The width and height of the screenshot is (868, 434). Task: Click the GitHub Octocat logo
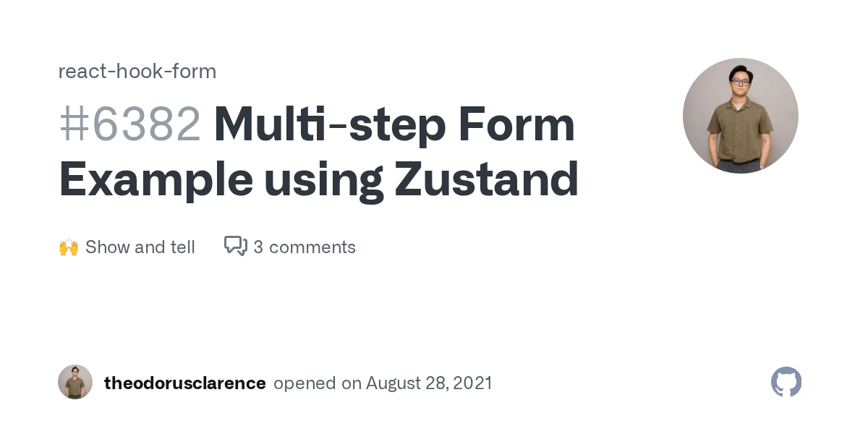tap(786, 382)
